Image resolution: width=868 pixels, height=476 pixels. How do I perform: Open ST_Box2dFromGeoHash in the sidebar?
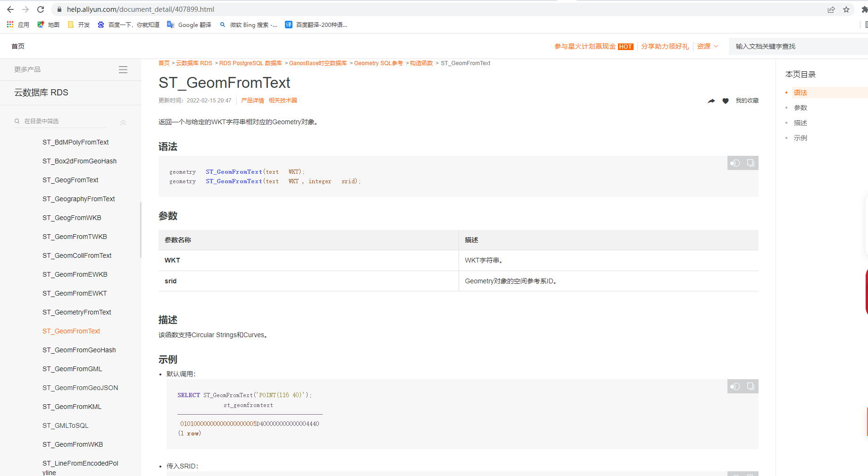[79, 161]
